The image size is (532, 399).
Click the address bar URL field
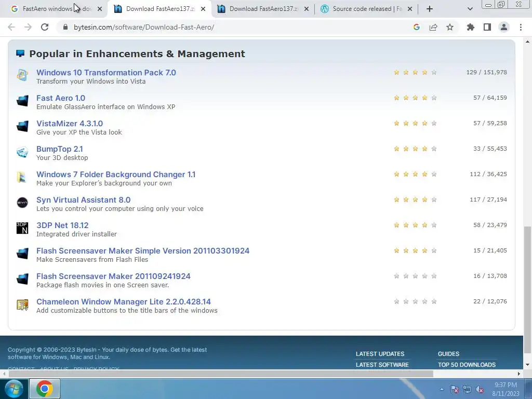[x=237, y=27]
